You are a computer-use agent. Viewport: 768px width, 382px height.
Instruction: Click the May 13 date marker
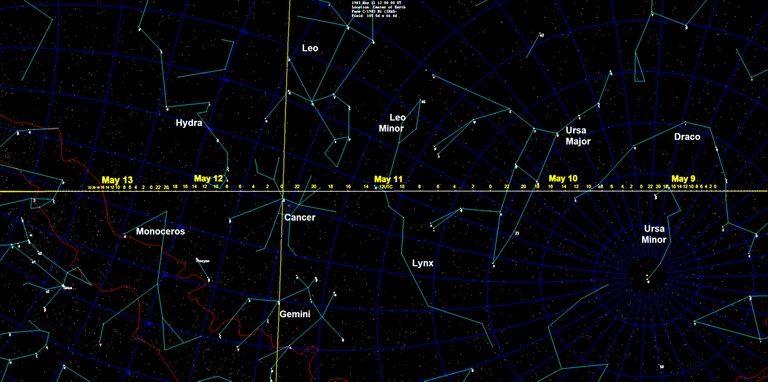tap(117, 180)
